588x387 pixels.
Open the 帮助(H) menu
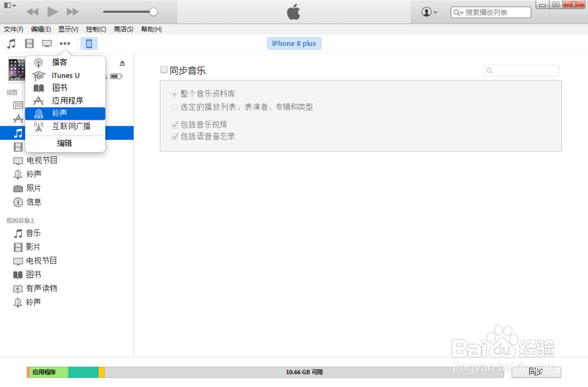pos(151,29)
